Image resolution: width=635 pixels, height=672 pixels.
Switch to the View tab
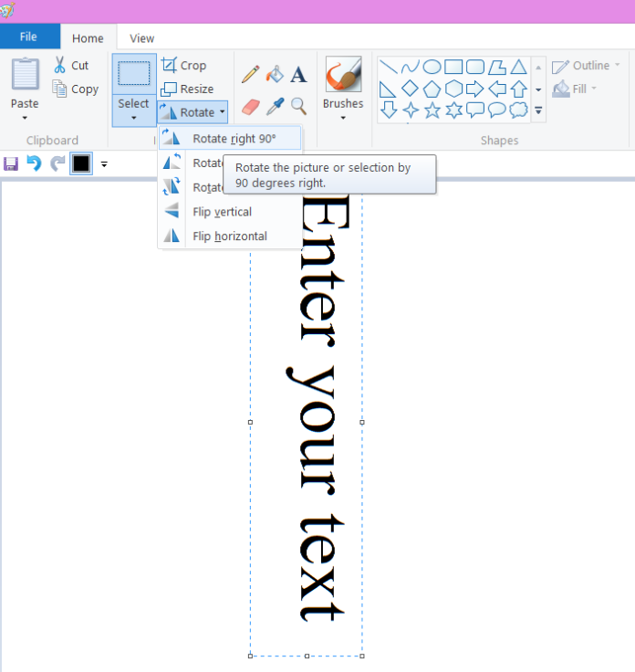point(141,38)
